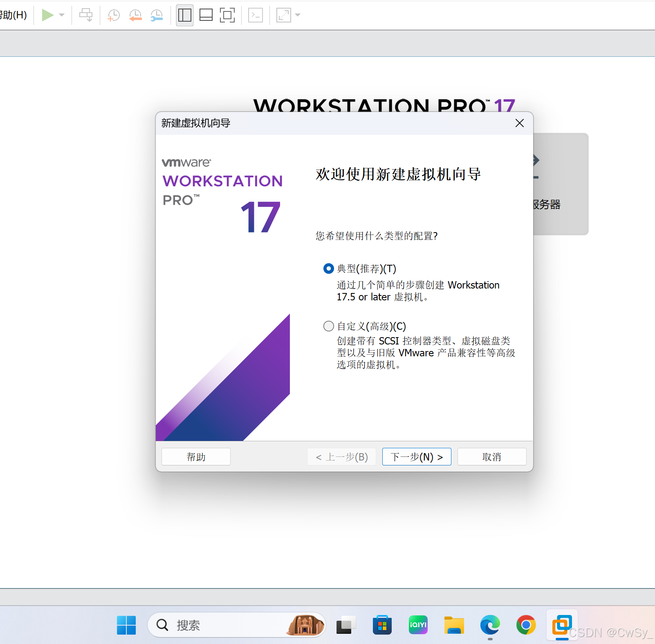This screenshot has width=655, height=644.
Task: Open the Snapshot Manager toolbar icon
Action: click(x=157, y=16)
